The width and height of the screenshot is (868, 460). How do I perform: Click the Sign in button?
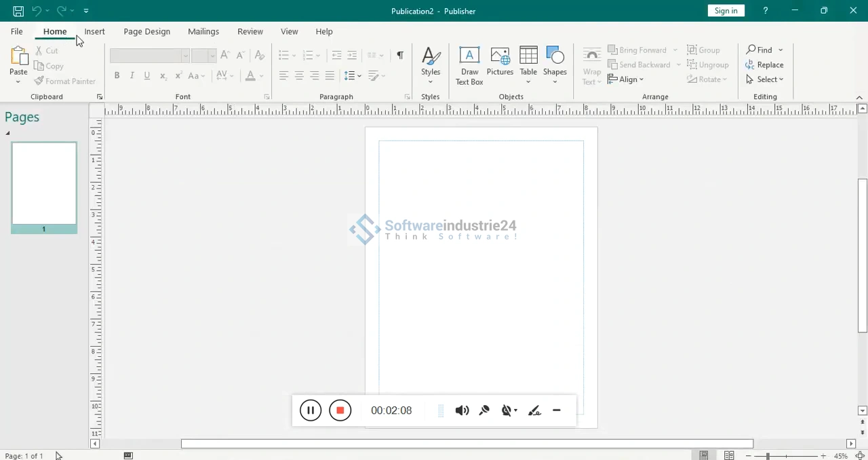[726, 11]
